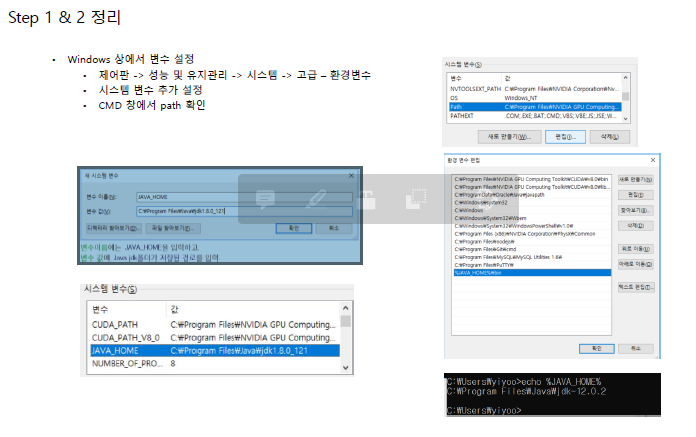Select the NVIDIA Corporation PhysX Common path entry
The width and height of the screenshot is (696, 437).
(x=532, y=234)
